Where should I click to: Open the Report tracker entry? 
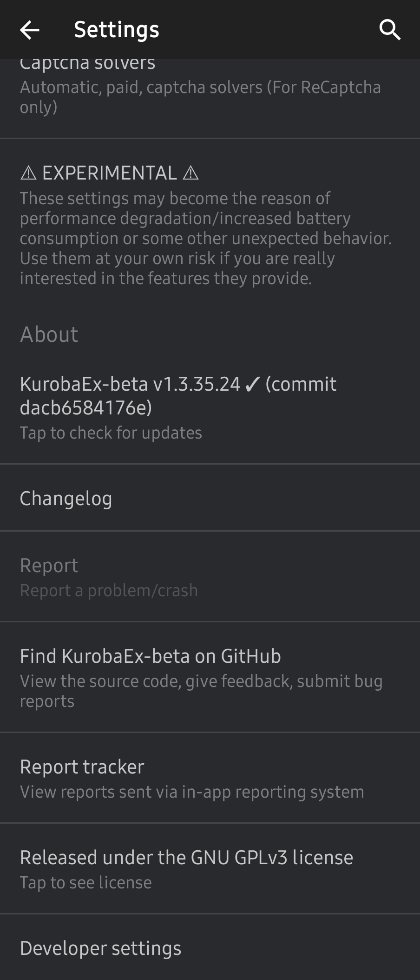point(82,767)
